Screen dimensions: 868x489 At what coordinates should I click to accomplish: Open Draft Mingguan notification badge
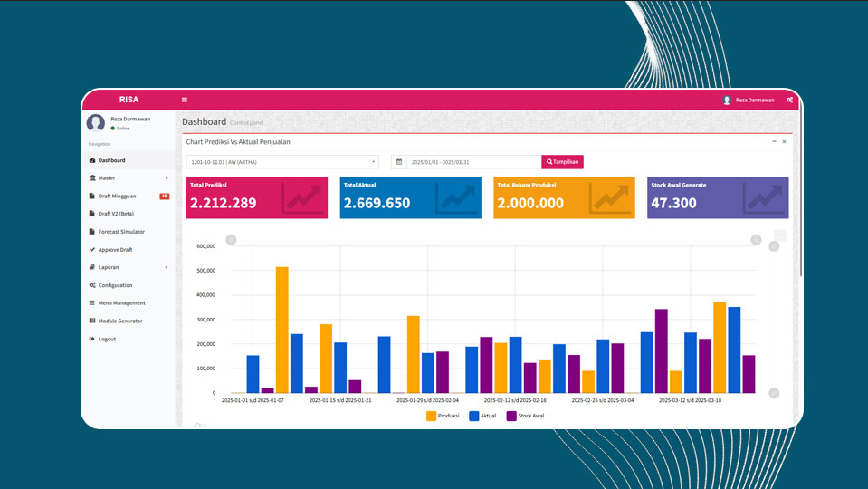pyautogui.click(x=165, y=196)
